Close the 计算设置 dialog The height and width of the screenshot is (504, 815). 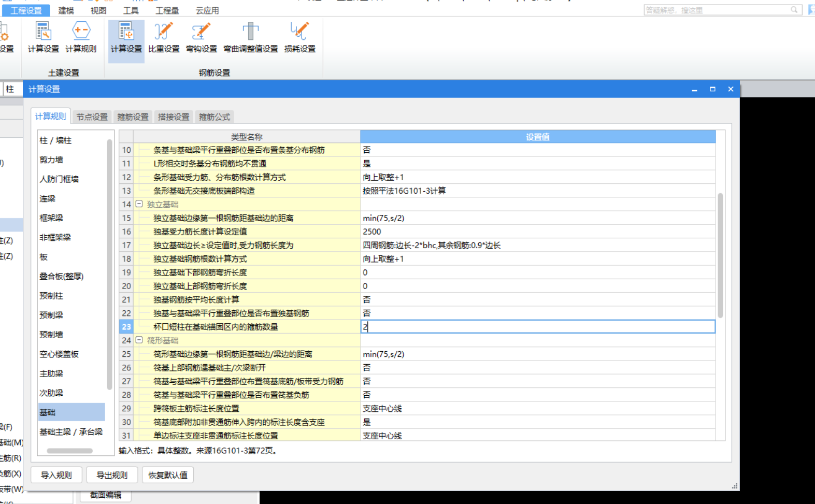(x=731, y=89)
